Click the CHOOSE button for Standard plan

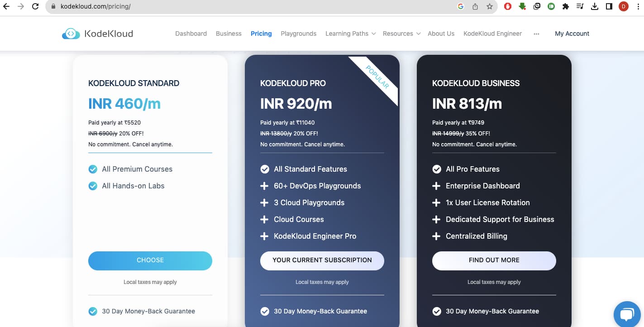tap(150, 260)
